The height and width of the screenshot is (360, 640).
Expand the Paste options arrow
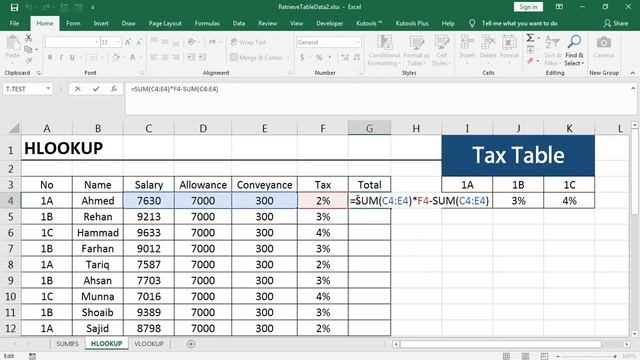coord(13,62)
